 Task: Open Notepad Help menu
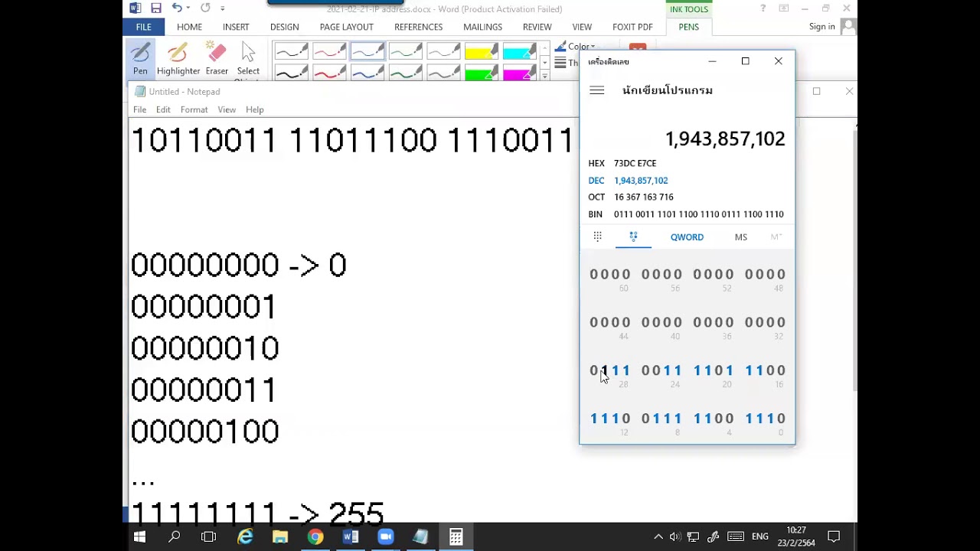pos(255,109)
